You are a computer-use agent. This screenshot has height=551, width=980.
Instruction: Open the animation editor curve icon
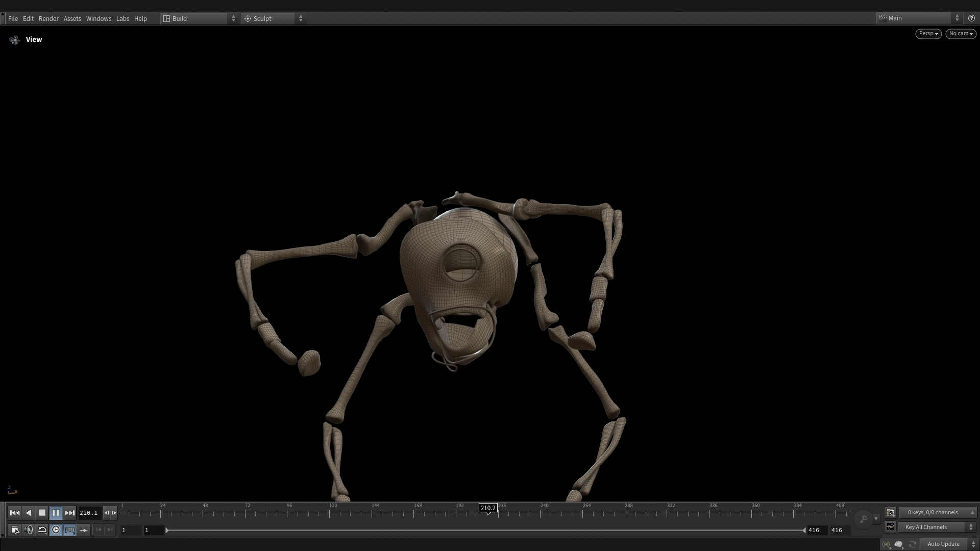(891, 527)
